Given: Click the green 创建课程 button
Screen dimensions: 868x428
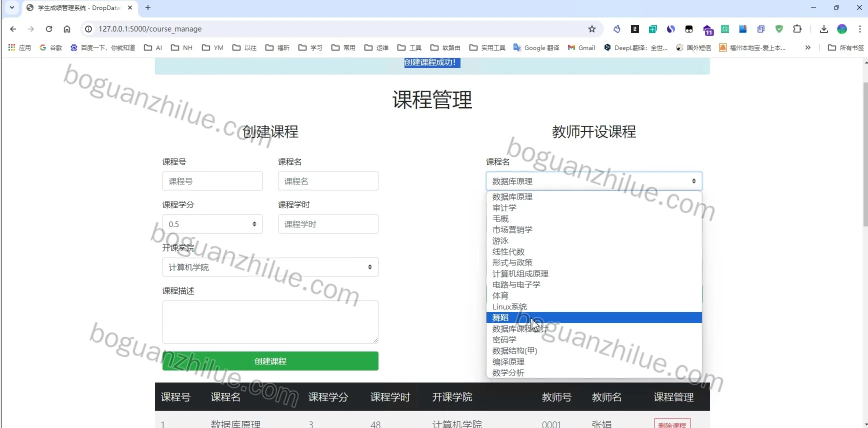Looking at the screenshot, I should point(270,361).
